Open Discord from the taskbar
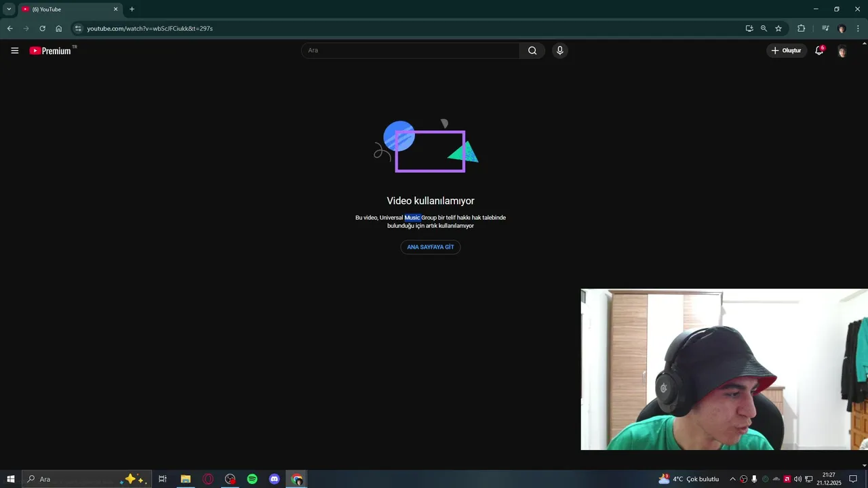Screen dimensions: 868x488 click(275, 479)
